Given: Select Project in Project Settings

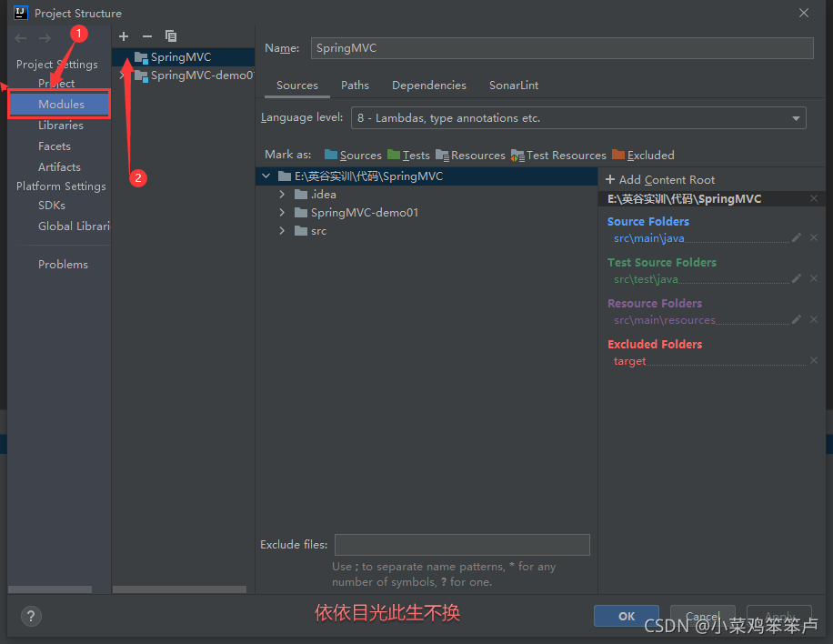Looking at the screenshot, I should [x=56, y=84].
